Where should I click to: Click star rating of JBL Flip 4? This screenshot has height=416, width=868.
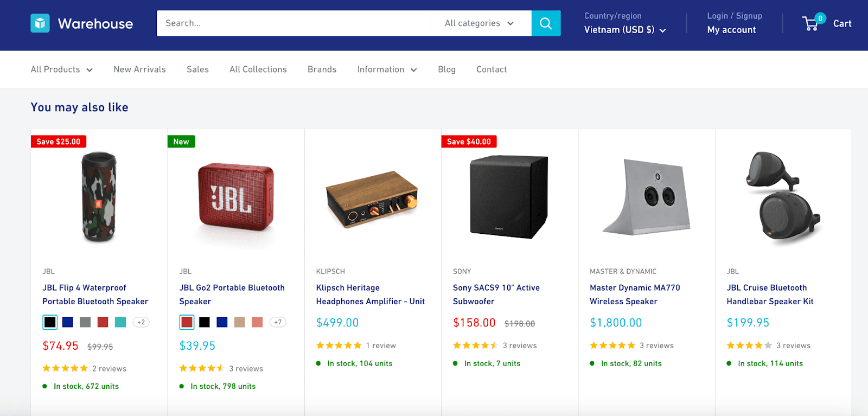point(65,368)
